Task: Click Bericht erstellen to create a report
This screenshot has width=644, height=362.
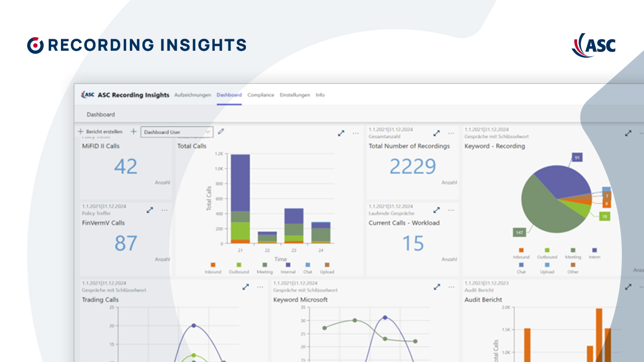Action: (100, 132)
